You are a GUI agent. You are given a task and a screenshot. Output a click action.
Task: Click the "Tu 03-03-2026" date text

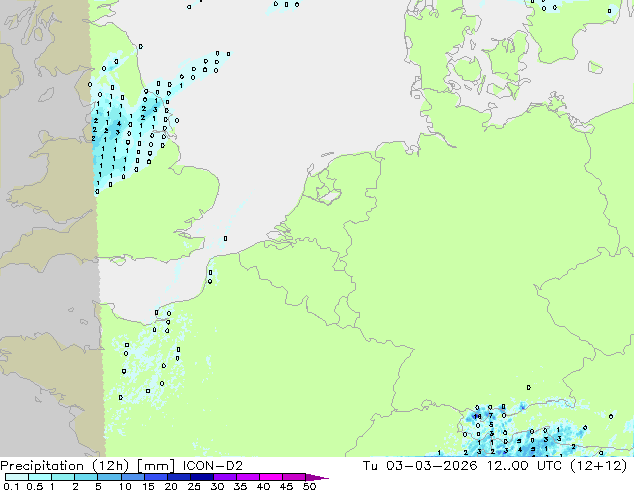(x=420, y=466)
